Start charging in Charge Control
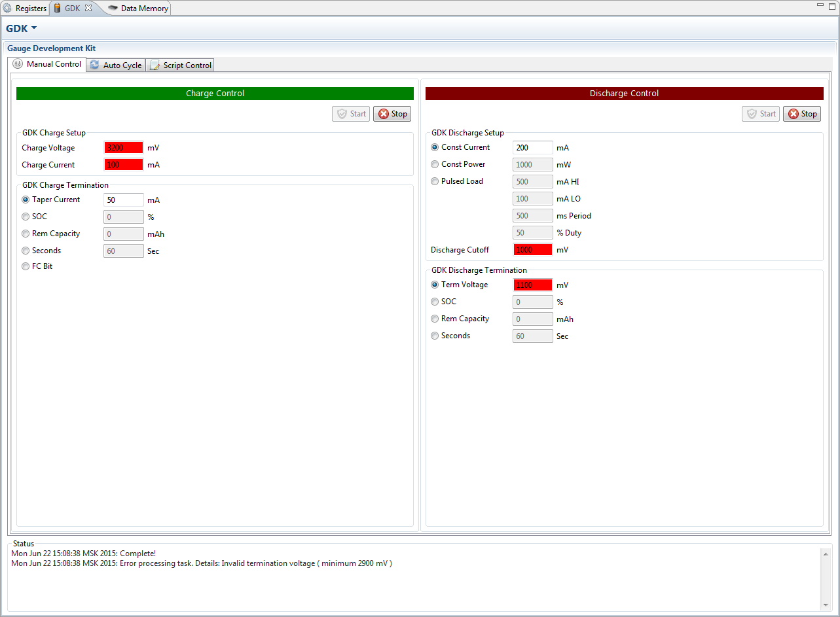This screenshot has height=617, width=840. tap(351, 114)
